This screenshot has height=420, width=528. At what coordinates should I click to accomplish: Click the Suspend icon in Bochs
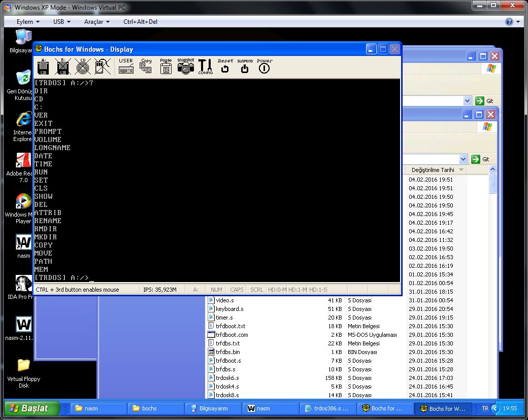[245, 66]
